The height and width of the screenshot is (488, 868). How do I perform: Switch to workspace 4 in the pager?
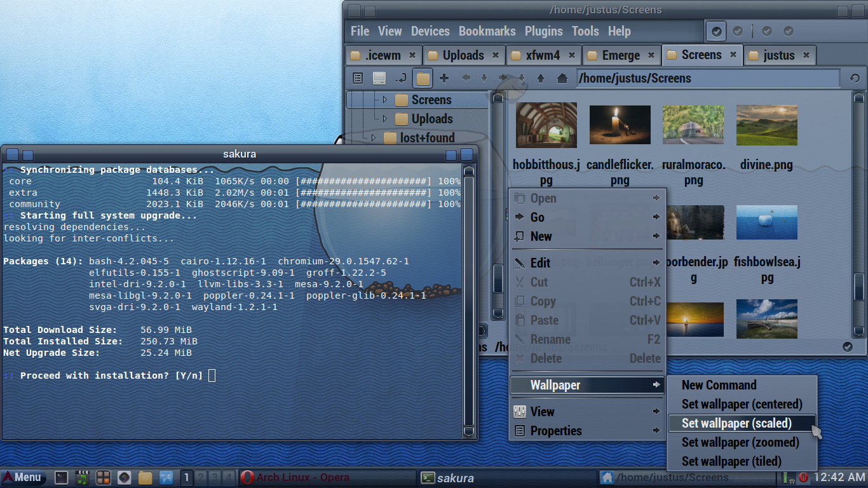click(229, 477)
